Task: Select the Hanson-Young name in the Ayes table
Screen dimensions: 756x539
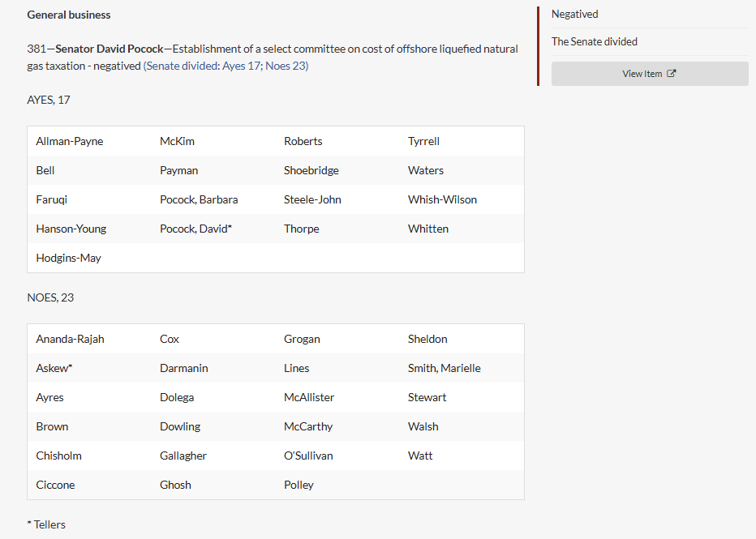Action: (x=71, y=229)
